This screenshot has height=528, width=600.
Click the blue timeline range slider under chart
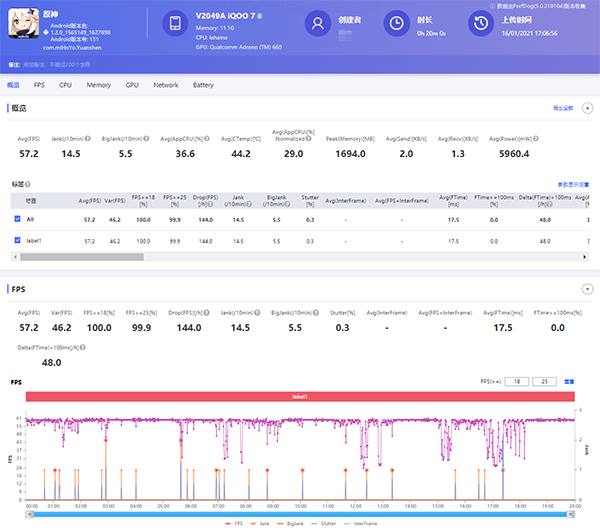pos(300,513)
